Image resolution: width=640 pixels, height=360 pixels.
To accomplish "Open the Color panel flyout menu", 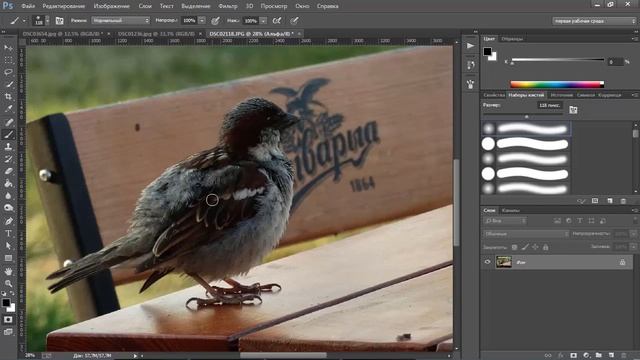I will (x=635, y=39).
